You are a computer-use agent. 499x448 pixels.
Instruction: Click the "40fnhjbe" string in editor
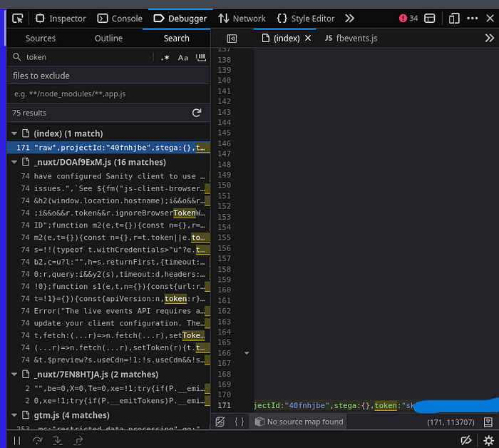point(307,406)
